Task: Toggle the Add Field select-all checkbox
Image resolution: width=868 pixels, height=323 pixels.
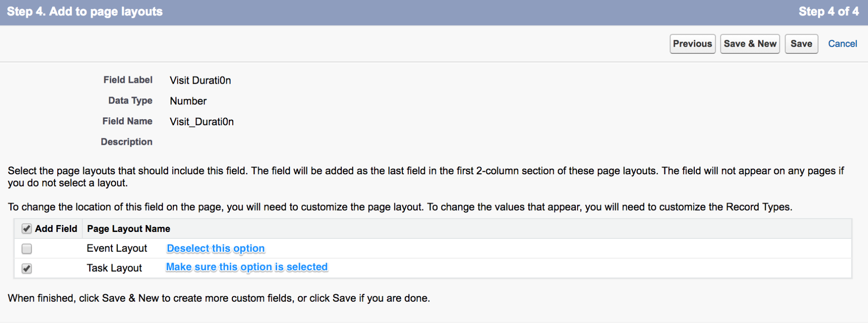Action: pyautogui.click(x=26, y=228)
